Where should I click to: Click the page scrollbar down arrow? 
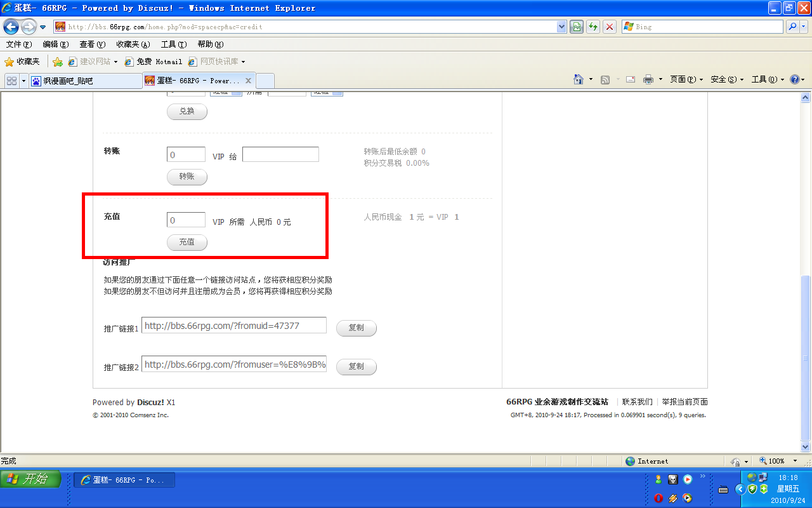(806, 447)
